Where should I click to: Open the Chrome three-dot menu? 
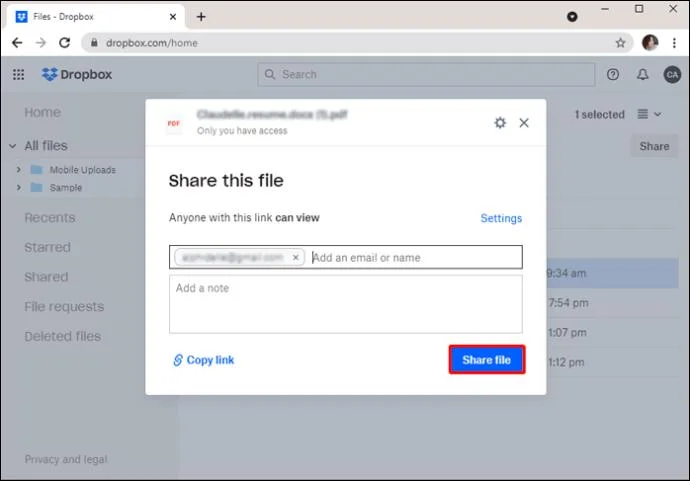(674, 43)
